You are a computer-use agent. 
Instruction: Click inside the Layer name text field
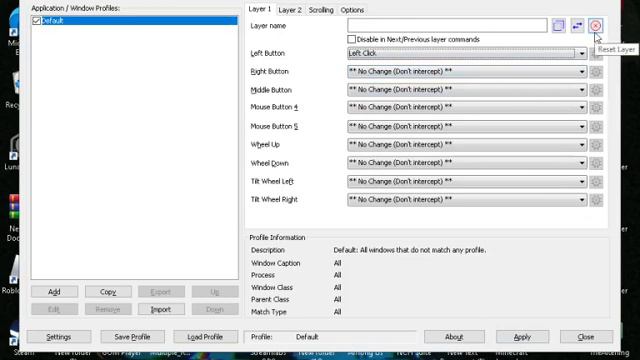447,25
